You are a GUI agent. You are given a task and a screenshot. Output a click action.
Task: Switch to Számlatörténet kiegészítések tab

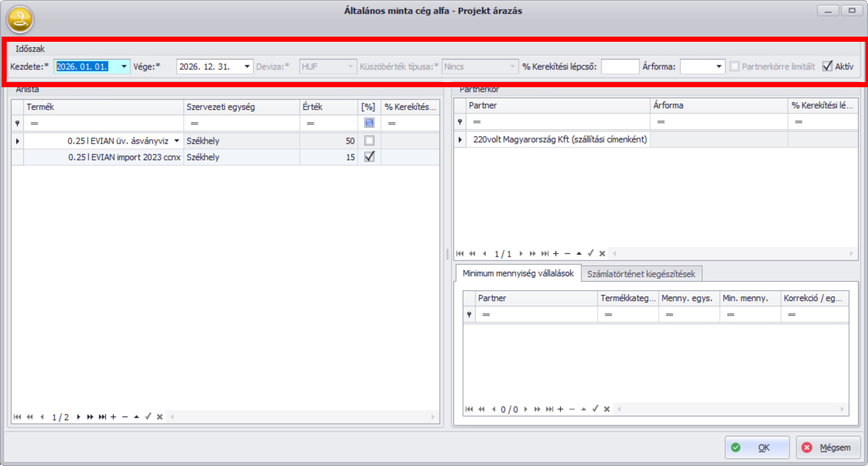pos(641,274)
